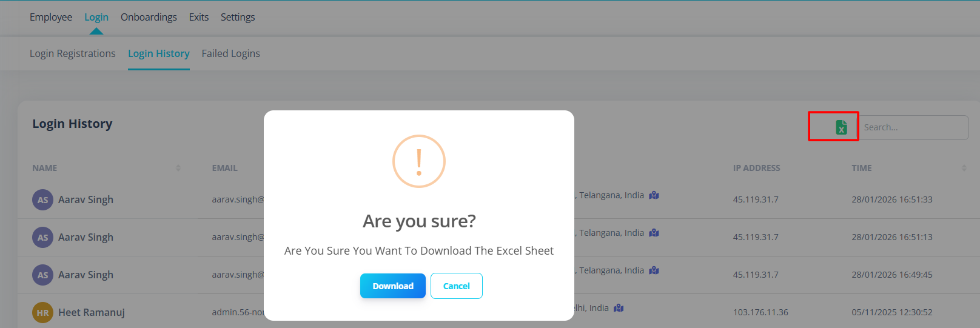Switch to the Failed Logins tab
980x328 pixels.
click(231, 53)
